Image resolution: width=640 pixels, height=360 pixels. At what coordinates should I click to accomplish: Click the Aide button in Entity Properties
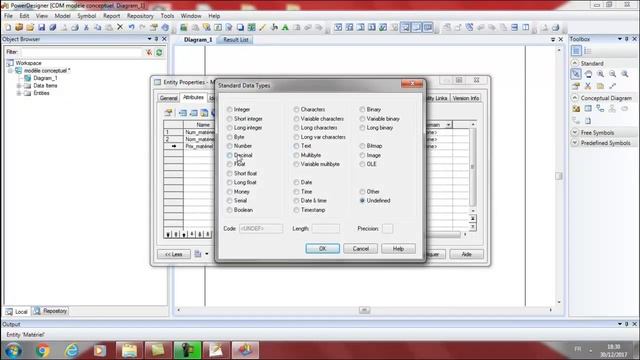(466, 254)
